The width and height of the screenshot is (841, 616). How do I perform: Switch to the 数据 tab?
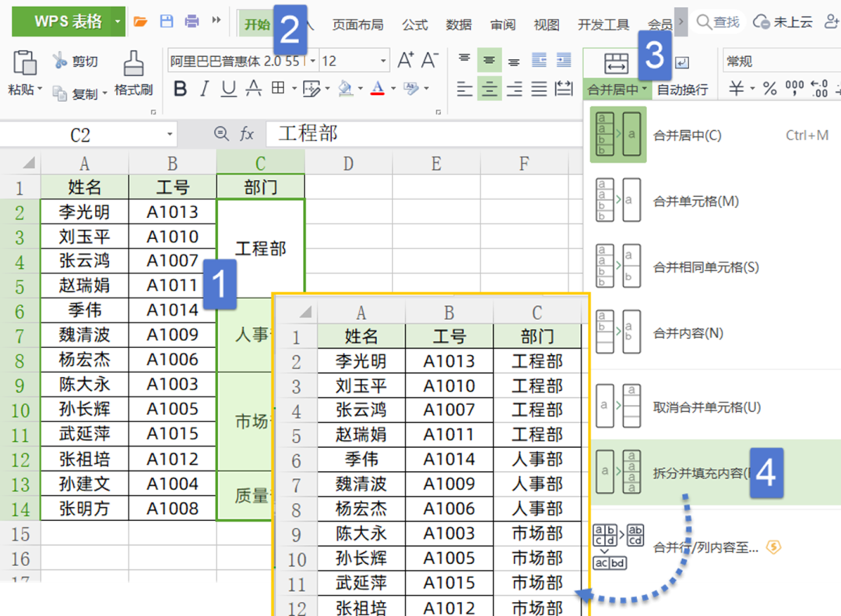click(x=459, y=25)
